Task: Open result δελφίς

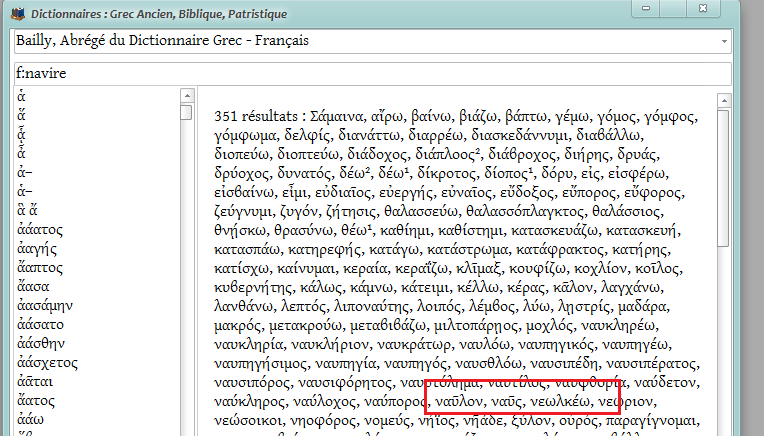Action: coord(307,136)
